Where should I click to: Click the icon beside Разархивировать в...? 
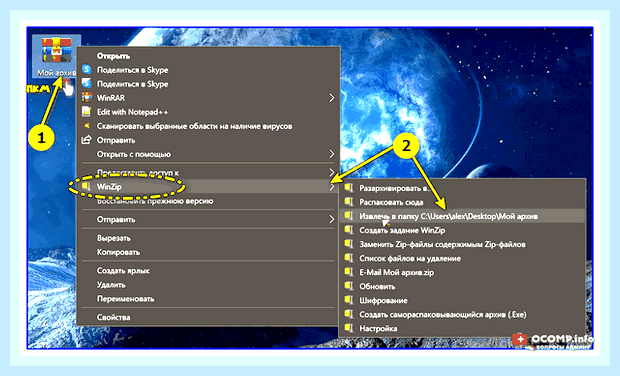349,188
